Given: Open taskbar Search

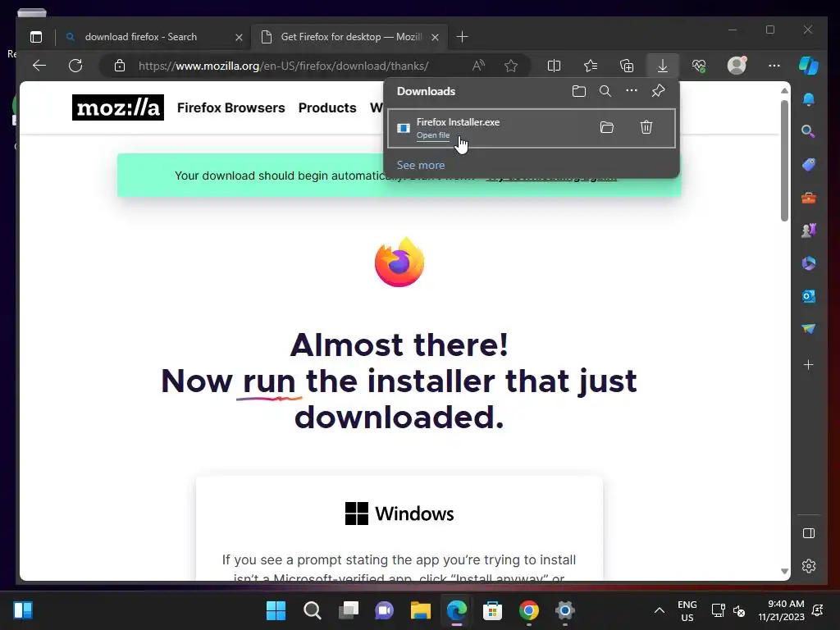Looking at the screenshot, I should [x=313, y=610].
